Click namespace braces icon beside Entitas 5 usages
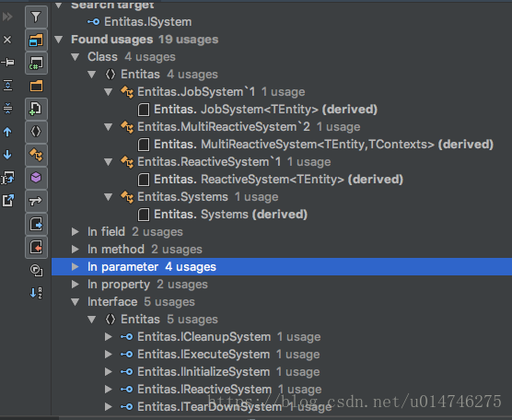This screenshot has width=512, height=420. 111,320
